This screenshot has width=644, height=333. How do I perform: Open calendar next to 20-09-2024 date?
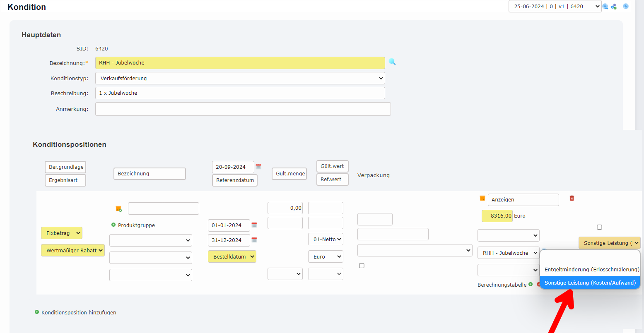[x=258, y=167]
